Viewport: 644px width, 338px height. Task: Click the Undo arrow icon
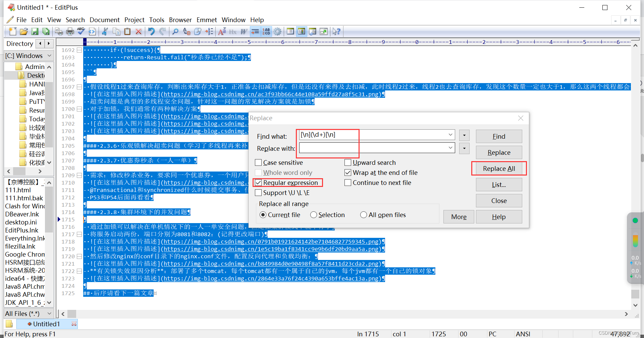[x=151, y=31]
